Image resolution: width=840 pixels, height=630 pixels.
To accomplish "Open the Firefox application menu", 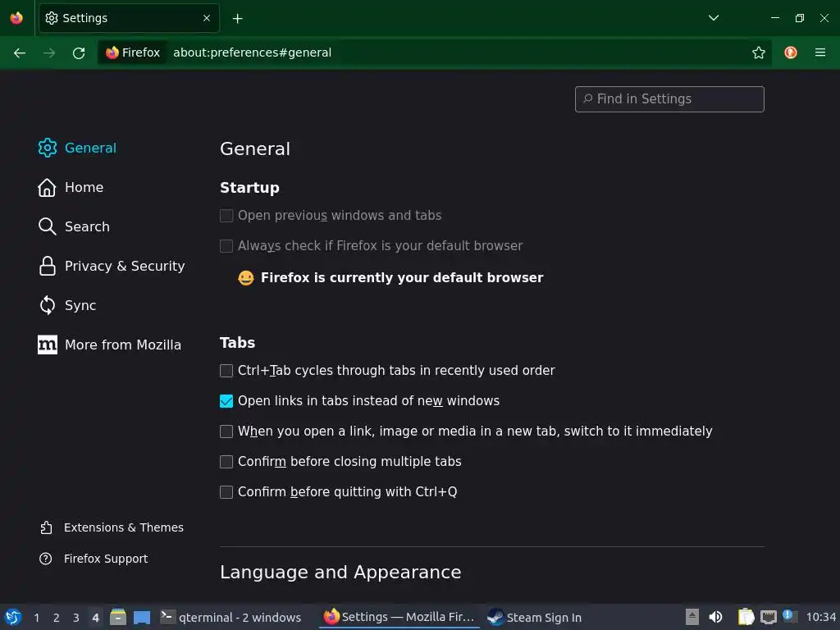I will (820, 52).
